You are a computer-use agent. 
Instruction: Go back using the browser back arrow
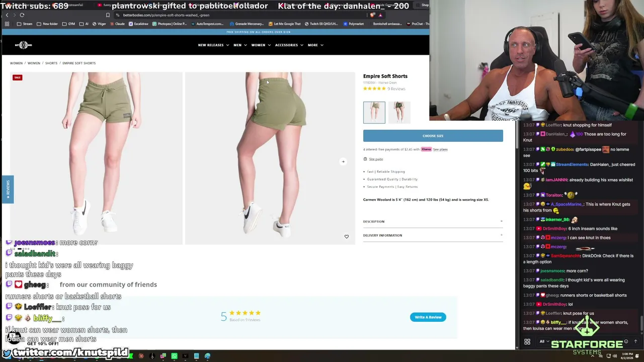[x=7, y=15]
